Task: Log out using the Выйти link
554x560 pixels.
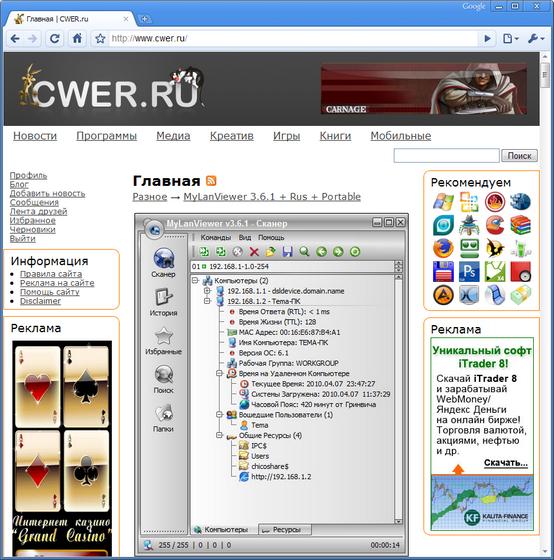Action: click(x=23, y=239)
